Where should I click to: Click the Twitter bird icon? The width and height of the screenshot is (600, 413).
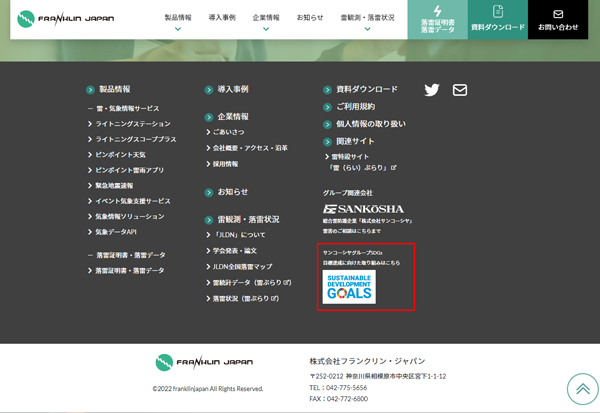(x=431, y=90)
